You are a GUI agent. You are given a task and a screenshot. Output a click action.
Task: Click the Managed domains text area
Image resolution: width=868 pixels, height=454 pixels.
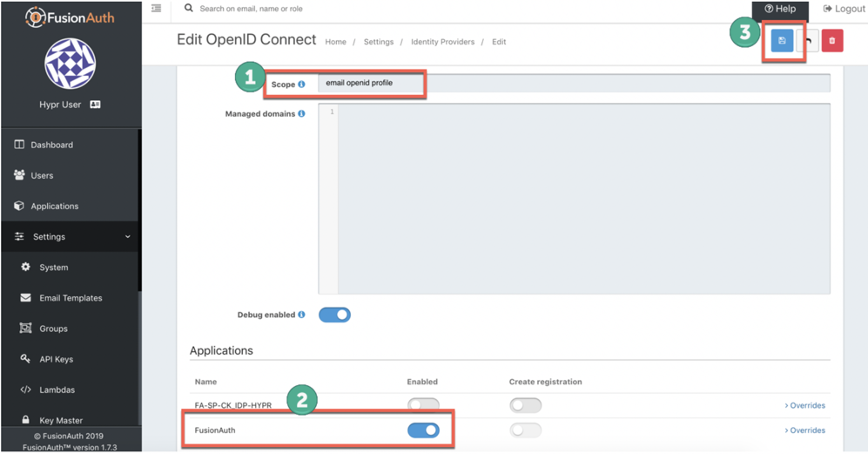(x=574, y=199)
